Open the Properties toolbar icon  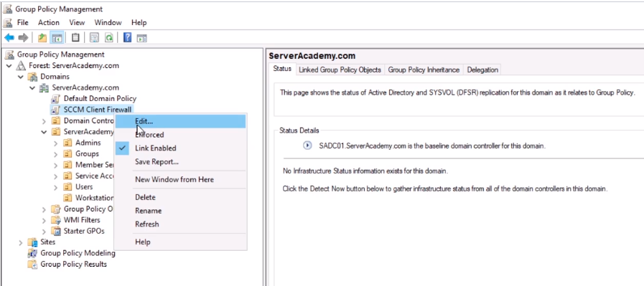pyautogui.click(x=94, y=38)
